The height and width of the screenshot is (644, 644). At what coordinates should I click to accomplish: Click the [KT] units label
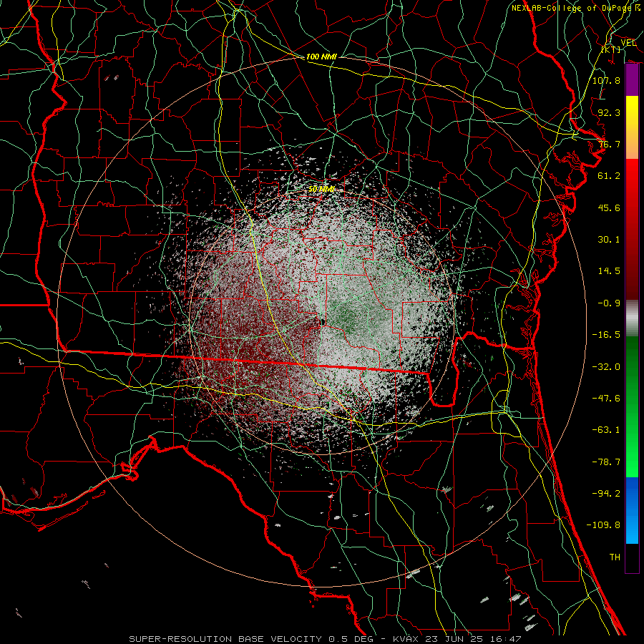click(611, 49)
